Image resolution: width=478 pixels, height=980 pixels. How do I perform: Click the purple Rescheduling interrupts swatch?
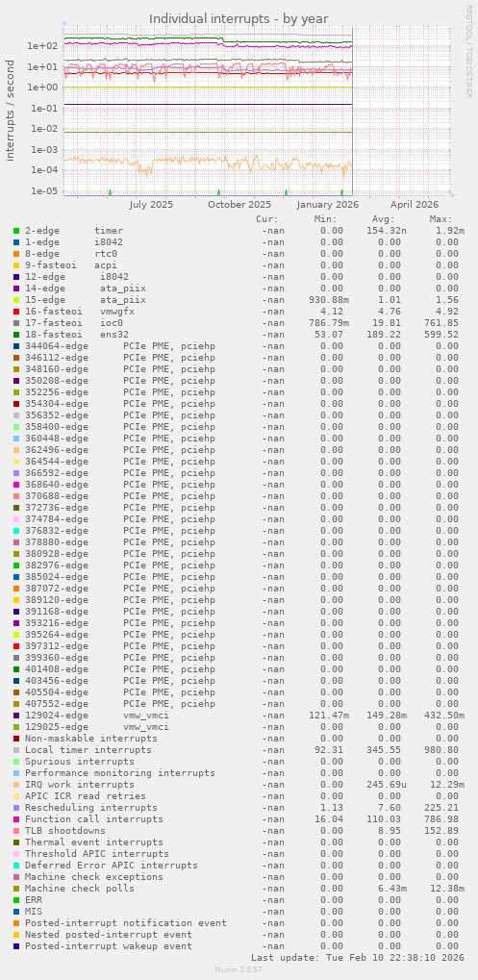[x=16, y=808]
